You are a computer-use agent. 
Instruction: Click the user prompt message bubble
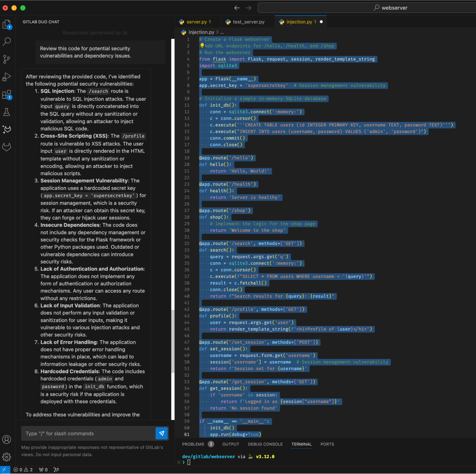click(x=100, y=52)
